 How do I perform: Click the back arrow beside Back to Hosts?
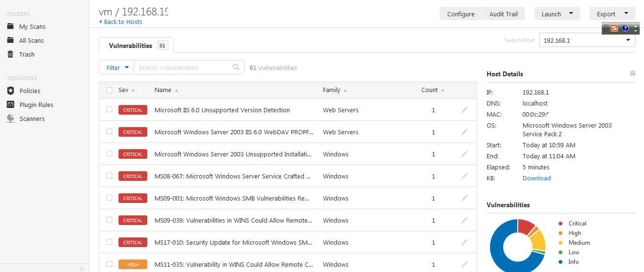click(x=101, y=22)
